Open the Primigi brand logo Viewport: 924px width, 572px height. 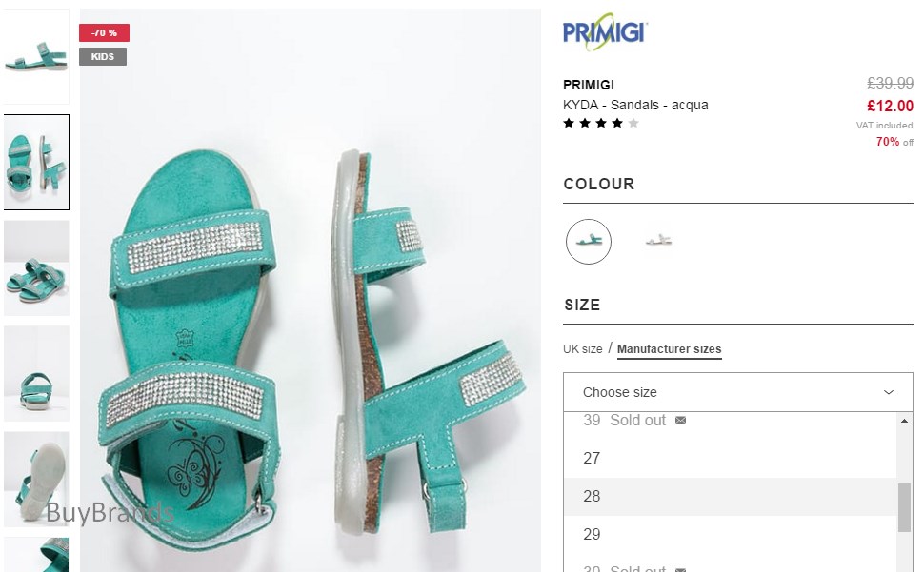(605, 31)
